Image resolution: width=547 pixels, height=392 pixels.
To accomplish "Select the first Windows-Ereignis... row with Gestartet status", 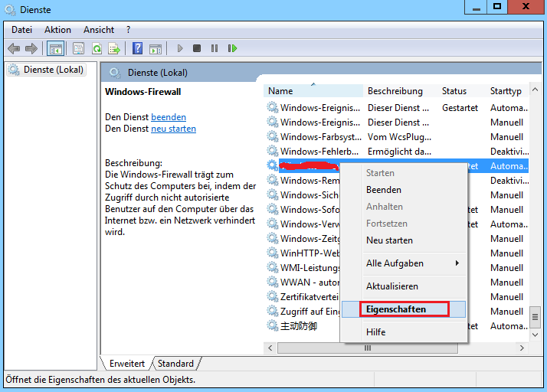I will pyautogui.click(x=398, y=108).
